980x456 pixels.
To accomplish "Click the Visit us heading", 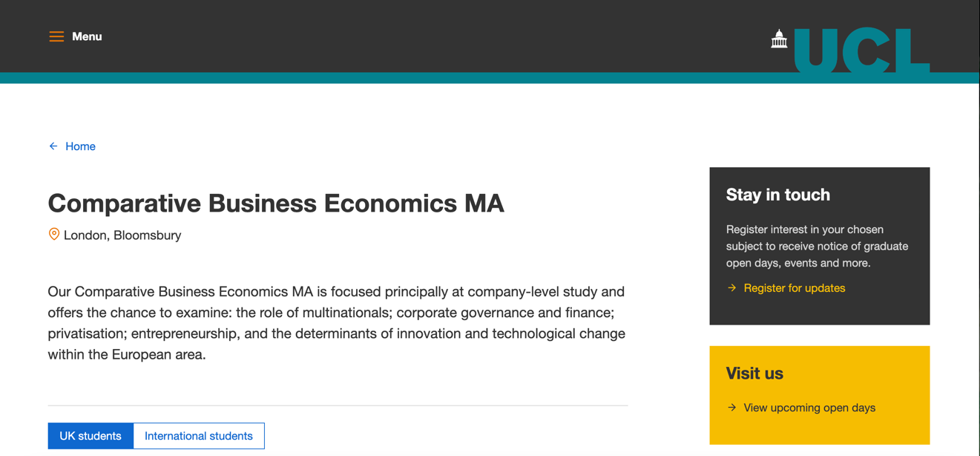I will (x=754, y=374).
